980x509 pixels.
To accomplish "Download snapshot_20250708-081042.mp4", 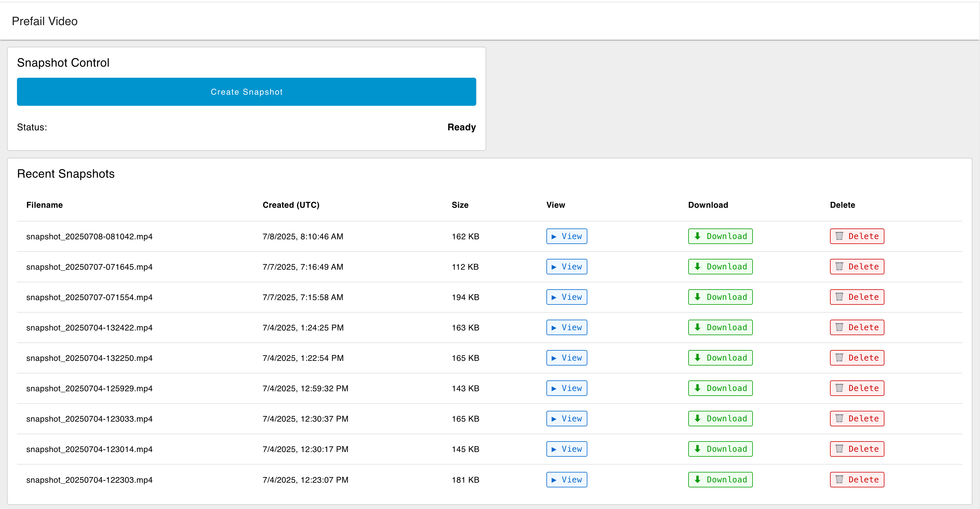I will pyautogui.click(x=720, y=236).
